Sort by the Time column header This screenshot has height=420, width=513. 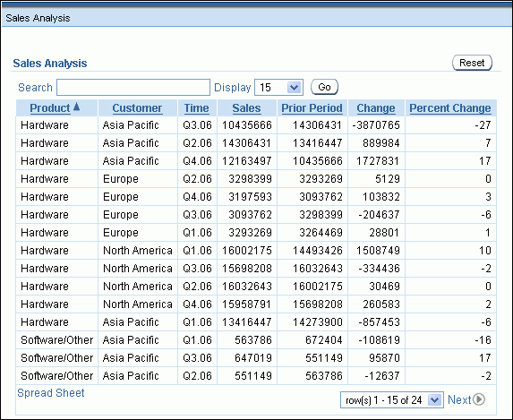coord(196,108)
